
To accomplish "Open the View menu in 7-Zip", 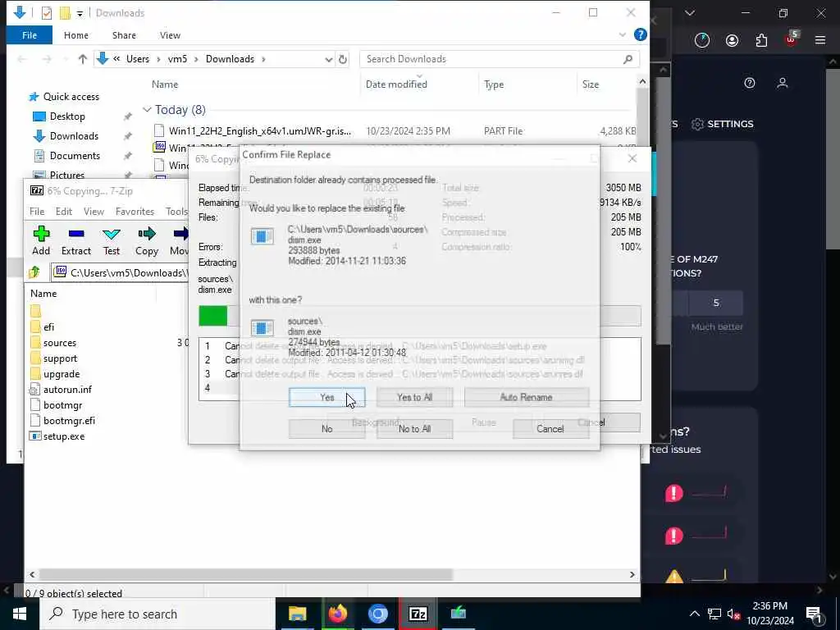I will [94, 212].
